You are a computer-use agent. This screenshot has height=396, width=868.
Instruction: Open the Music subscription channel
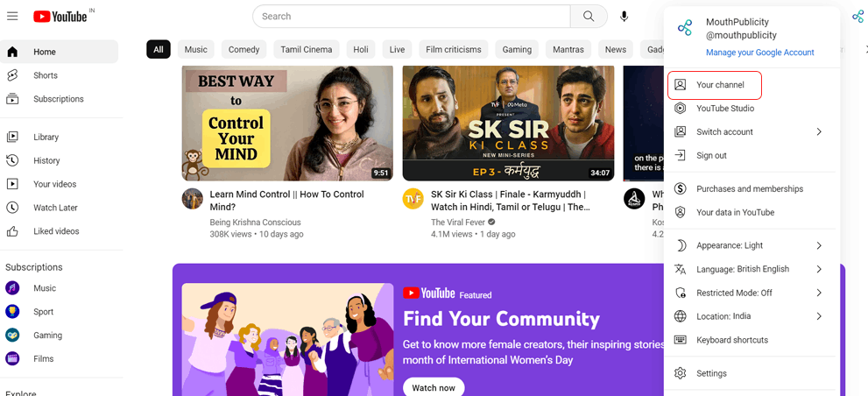[60, 288]
